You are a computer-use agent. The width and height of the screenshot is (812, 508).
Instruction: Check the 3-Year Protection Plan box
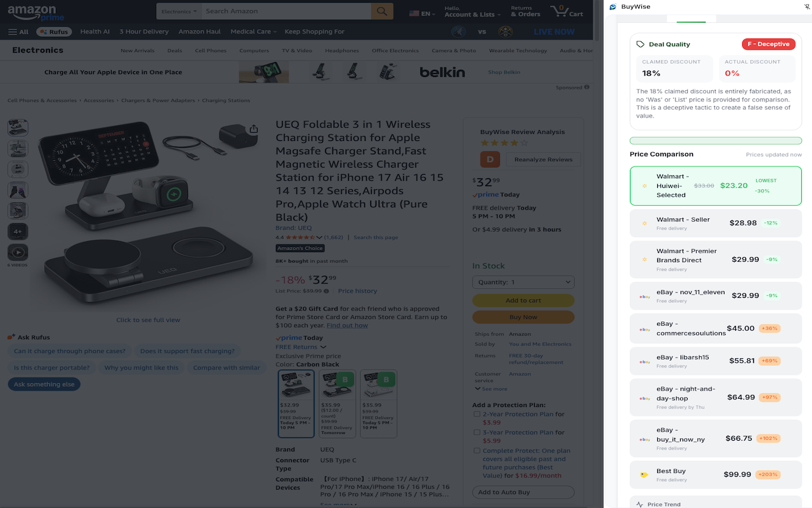476,432
